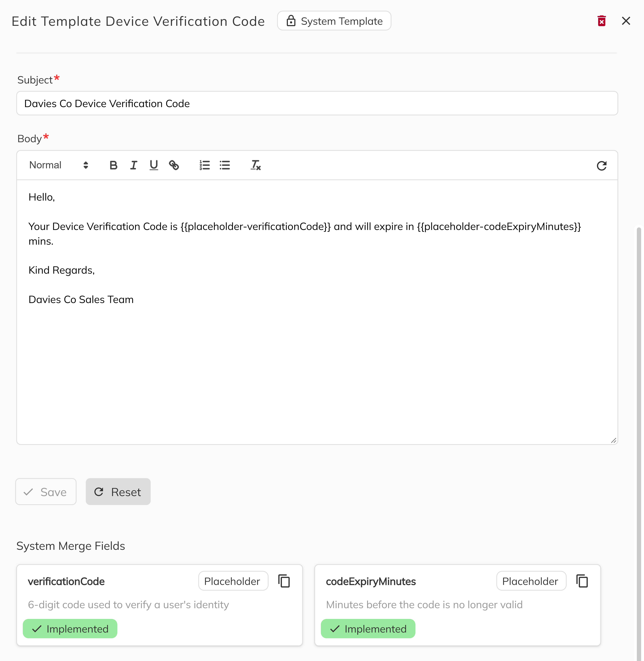644x661 pixels.
Task: Clear text formatting with the Tx icon
Action: 255,165
